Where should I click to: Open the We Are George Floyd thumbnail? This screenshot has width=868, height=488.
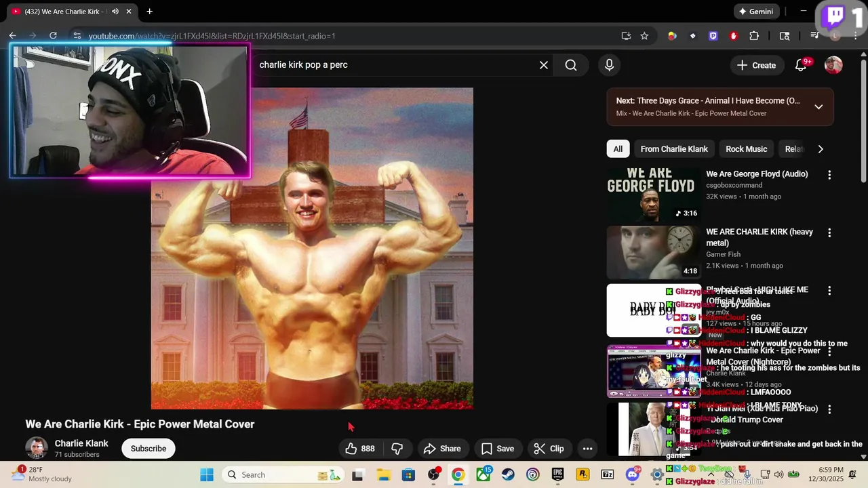click(x=654, y=195)
